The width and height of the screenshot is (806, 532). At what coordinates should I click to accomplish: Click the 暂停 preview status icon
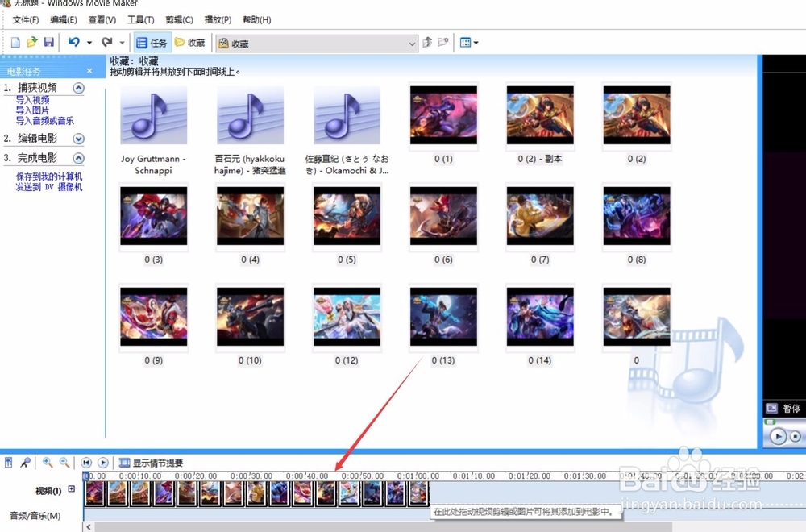coord(771,408)
